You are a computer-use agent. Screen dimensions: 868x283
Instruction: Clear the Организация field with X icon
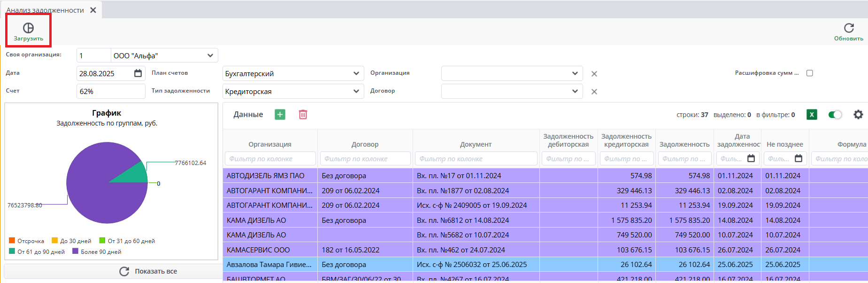click(594, 74)
